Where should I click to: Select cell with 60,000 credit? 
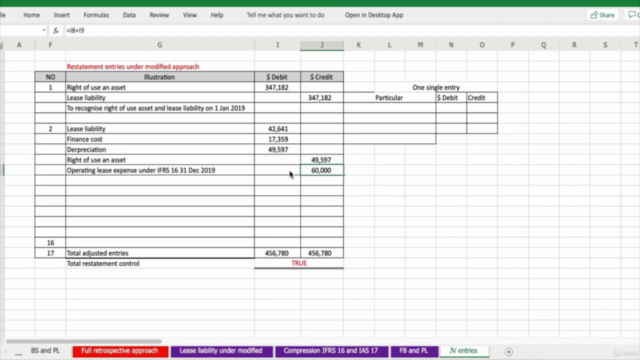pos(322,170)
